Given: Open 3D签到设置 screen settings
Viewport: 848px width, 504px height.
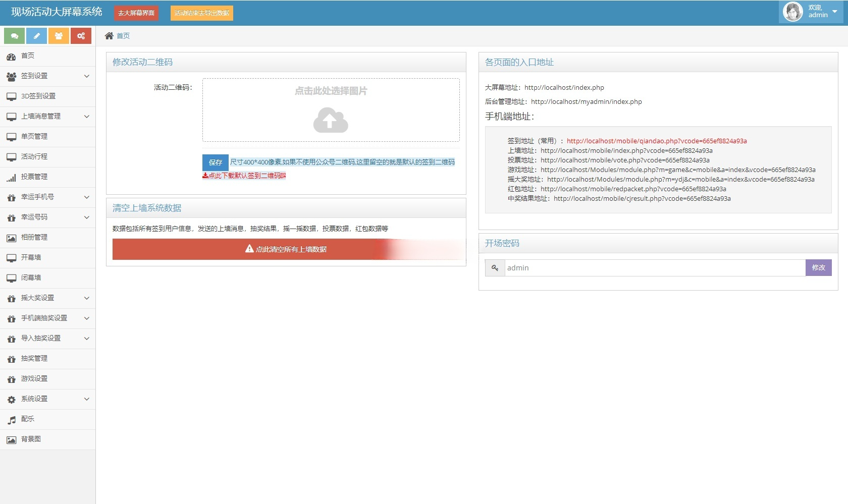Looking at the screenshot, I should point(38,96).
